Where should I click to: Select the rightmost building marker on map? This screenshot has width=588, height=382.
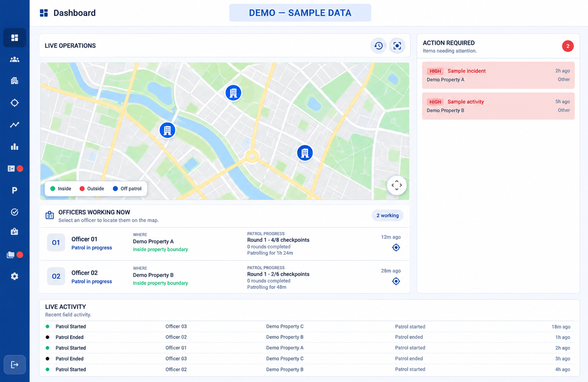coord(305,153)
